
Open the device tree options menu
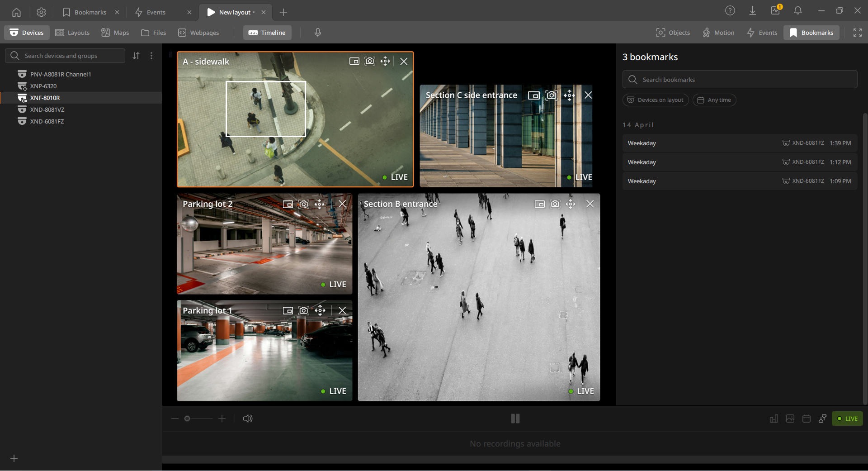point(151,56)
